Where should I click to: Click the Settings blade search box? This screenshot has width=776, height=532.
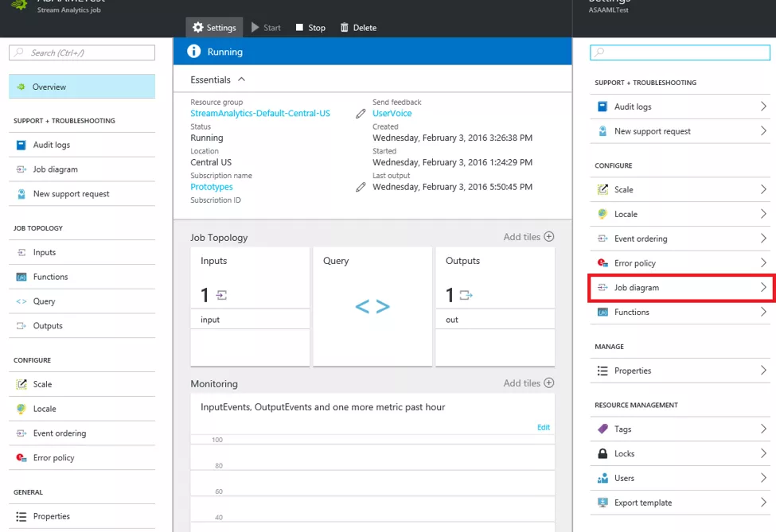pyautogui.click(x=680, y=52)
